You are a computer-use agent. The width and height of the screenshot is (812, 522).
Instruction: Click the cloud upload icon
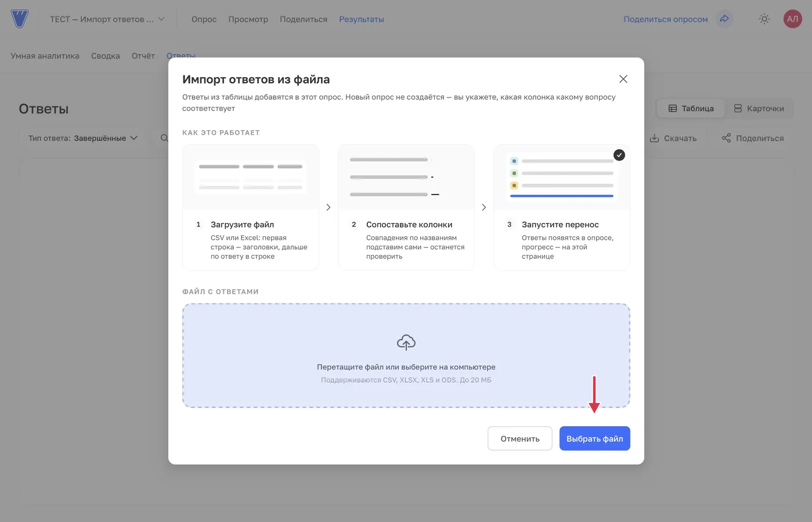(x=406, y=343)
